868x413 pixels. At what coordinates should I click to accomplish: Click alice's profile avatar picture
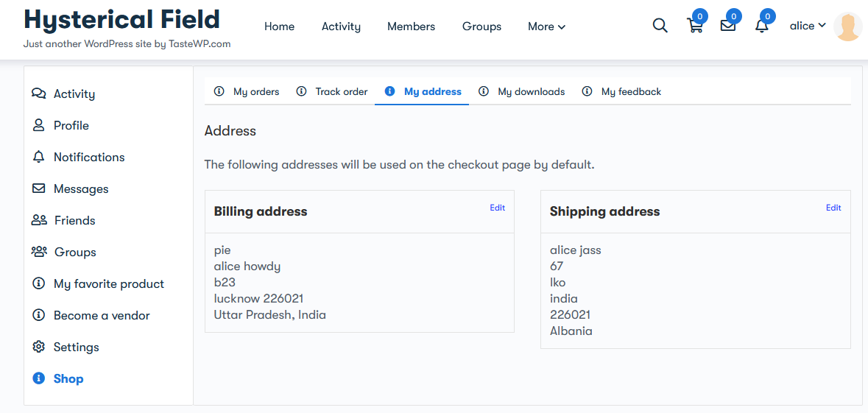(x=848, y=27)
